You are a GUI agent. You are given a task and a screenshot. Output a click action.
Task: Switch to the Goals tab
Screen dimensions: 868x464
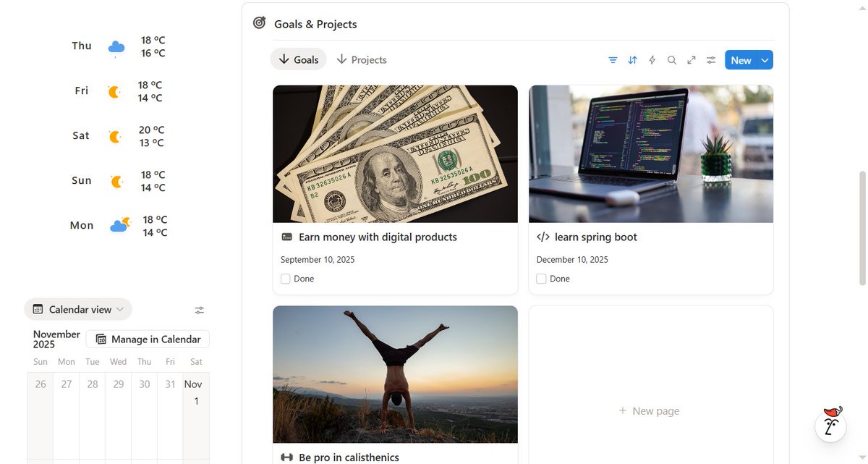tap(298, 59)
